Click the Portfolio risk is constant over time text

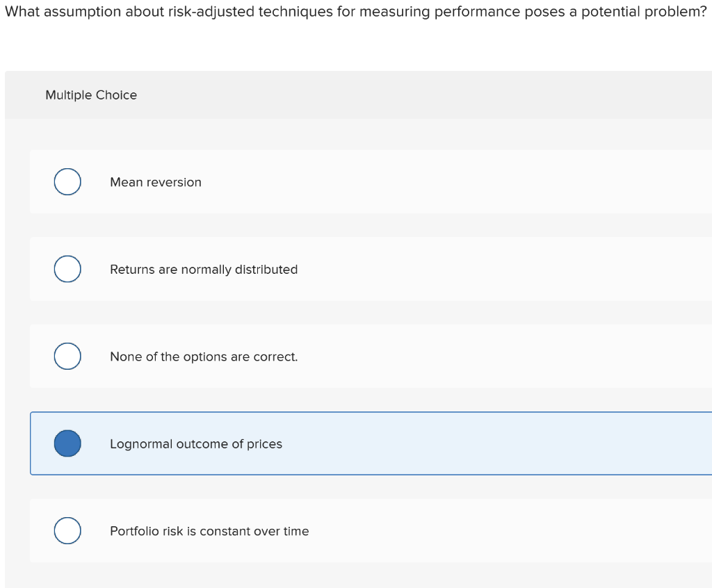click(209, 531)
